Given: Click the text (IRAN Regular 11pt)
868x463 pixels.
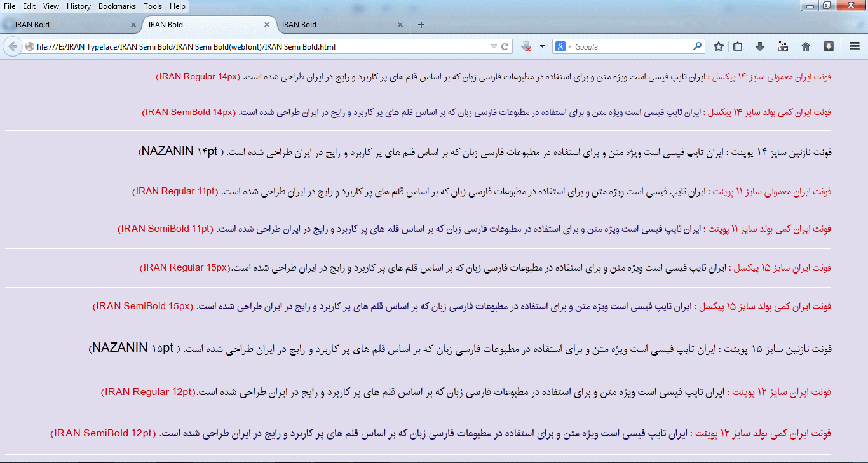Looking at the screenshot, I should point(175,191).
